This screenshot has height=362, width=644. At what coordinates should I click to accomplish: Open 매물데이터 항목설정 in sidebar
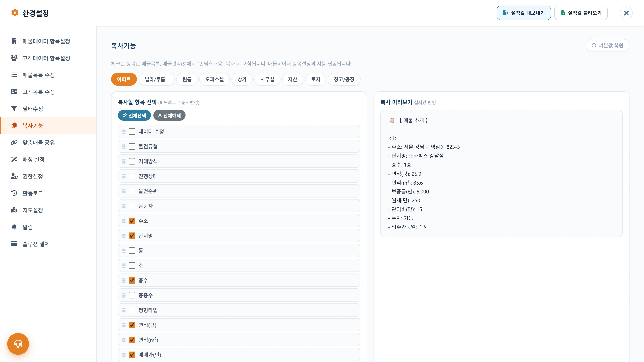click(48, 41)
